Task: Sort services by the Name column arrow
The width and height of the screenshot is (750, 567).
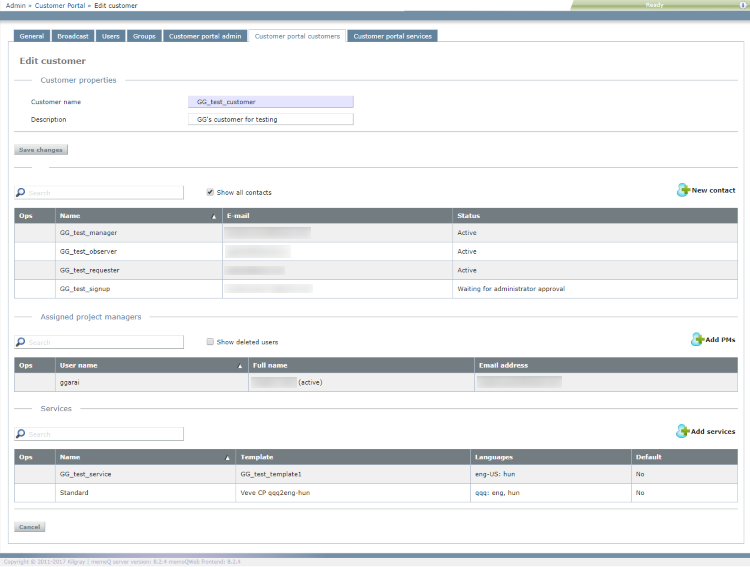Action: (x=227, y=457)
